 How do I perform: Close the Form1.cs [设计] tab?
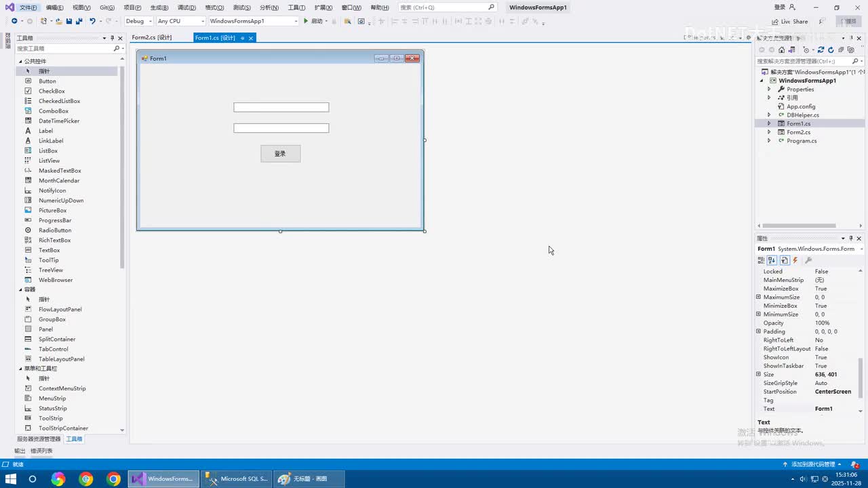[251, 38]
